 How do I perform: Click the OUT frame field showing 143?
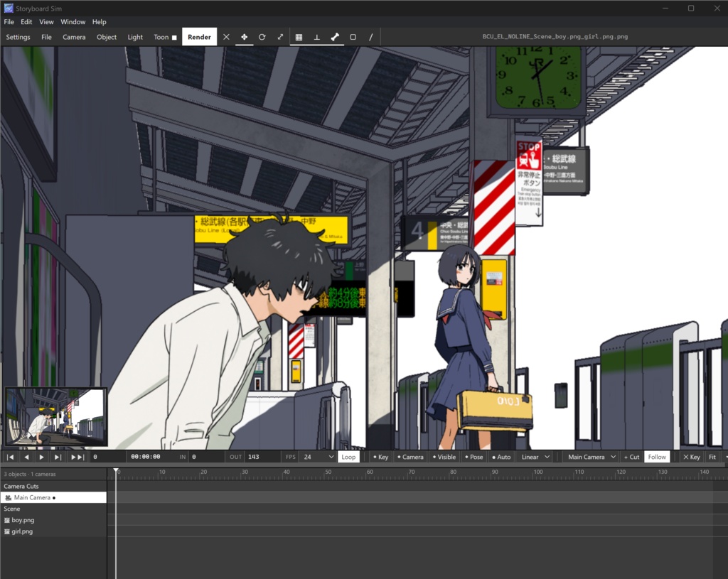click(262, 457)
